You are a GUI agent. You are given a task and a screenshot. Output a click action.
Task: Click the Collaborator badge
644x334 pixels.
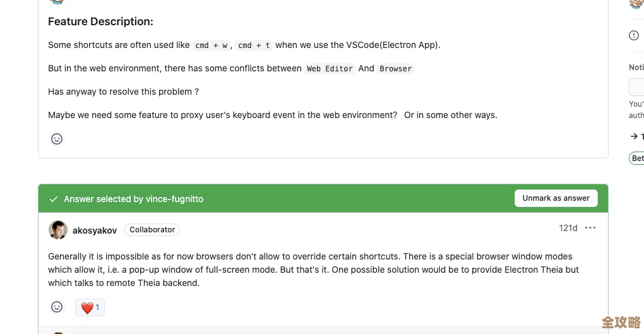click(x=152, y=230)
